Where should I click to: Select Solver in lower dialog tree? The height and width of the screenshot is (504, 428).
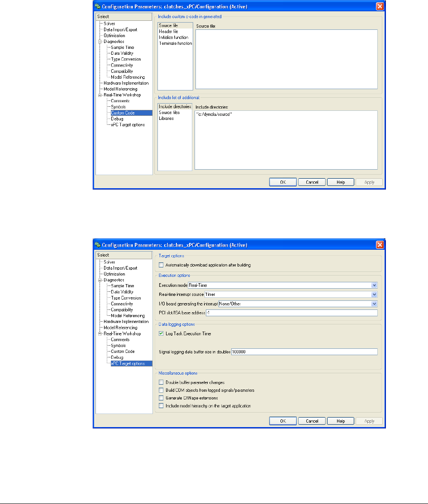coord(109,262)
